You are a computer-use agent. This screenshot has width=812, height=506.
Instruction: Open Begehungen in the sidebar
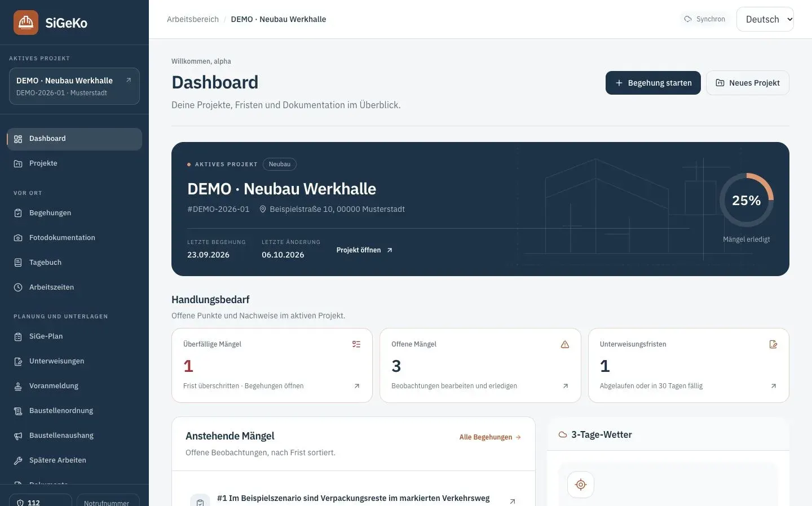click(74, 213)
